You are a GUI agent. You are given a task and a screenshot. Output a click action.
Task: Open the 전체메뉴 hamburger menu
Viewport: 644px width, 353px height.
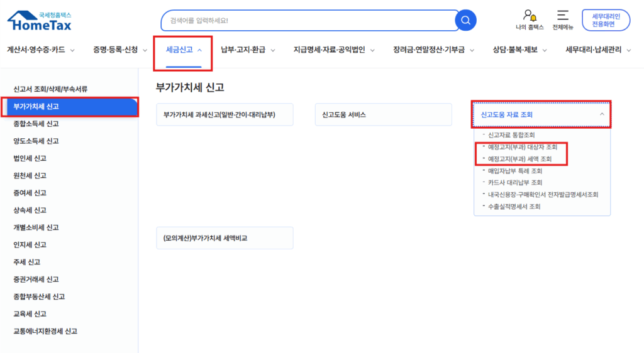point(563,16)
